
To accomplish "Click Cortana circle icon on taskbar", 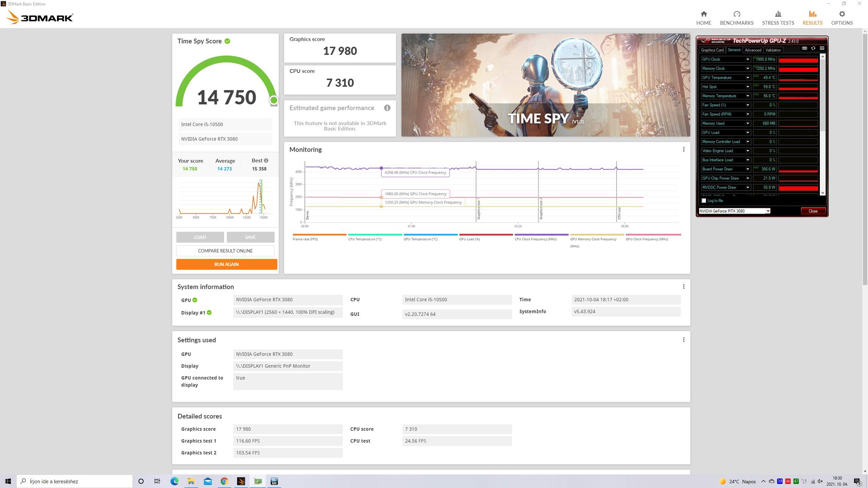I will 141,481.
